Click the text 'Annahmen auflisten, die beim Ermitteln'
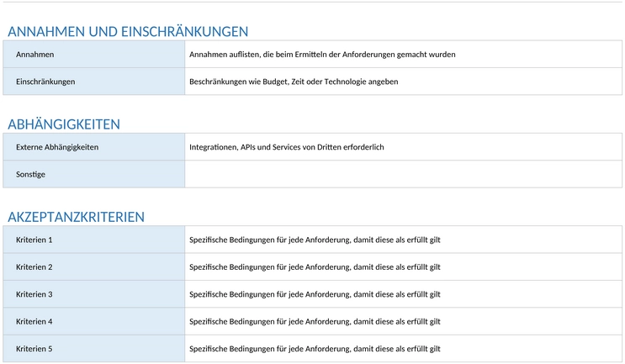Screen dimensions: 625x364 pos(260,54)
